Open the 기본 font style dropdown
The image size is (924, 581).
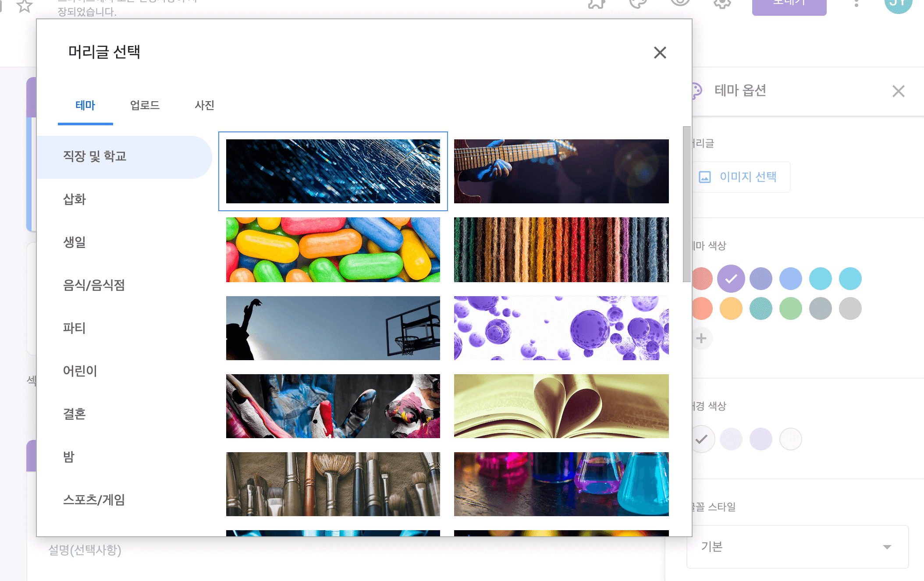pyautogui.click(x=797, y=547)
